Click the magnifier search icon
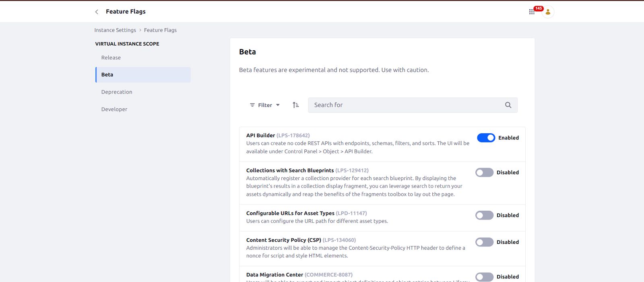 [x=508, y=105]
